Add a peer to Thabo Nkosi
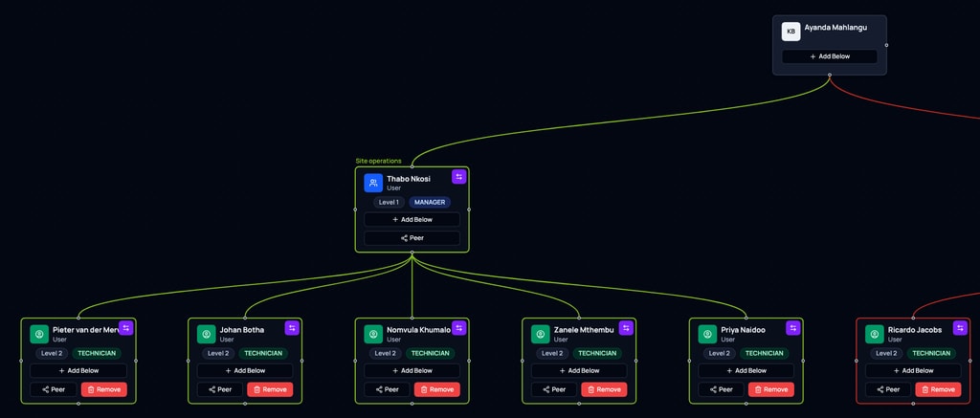980x418 pixels. 412,238
